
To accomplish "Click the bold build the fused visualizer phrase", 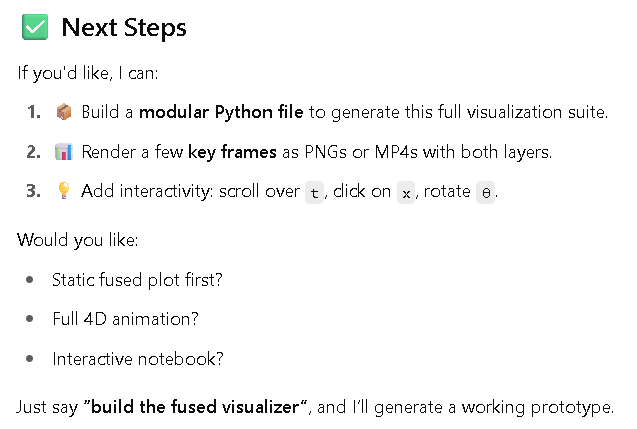I will (195, 407).
